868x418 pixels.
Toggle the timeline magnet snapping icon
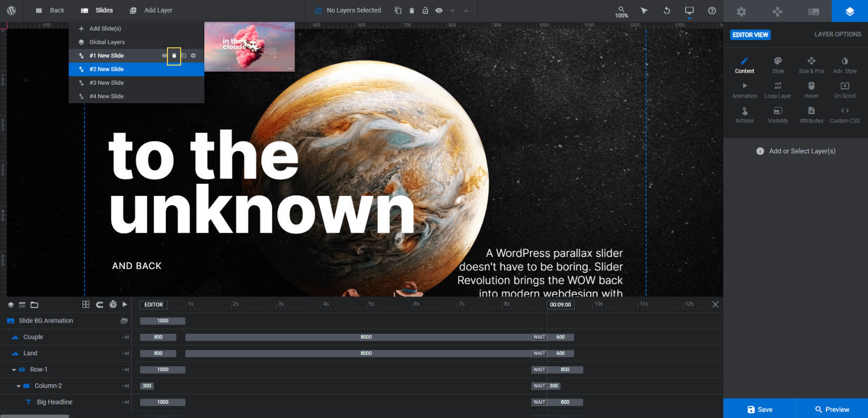pyautogui.click(x=100, y=304)
